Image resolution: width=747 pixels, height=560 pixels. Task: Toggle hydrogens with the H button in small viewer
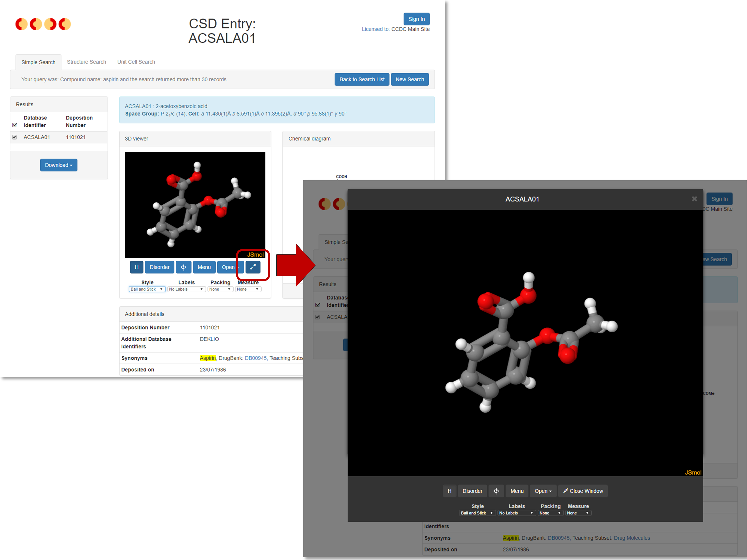[136, 267]
